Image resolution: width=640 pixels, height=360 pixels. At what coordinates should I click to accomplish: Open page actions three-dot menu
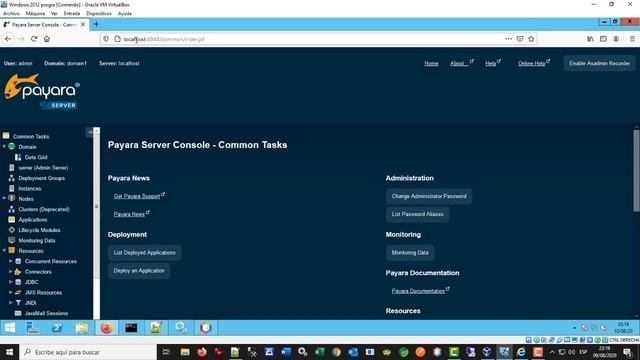pos(509,39)
